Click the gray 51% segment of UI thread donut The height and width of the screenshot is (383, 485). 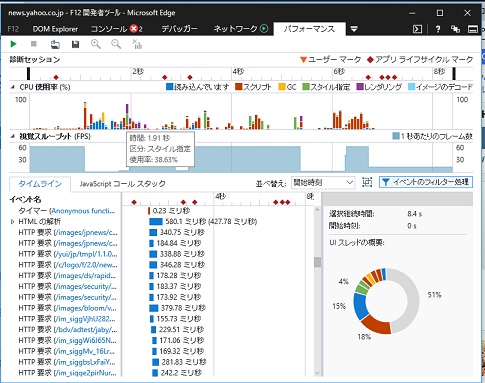pos(412,300)
